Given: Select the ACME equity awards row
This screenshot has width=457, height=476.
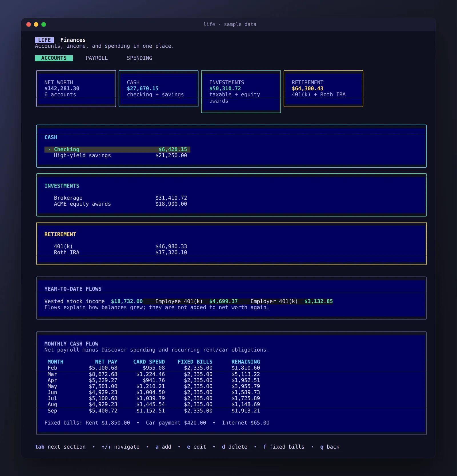Looking at the screenshot, I should coord(117,204).
